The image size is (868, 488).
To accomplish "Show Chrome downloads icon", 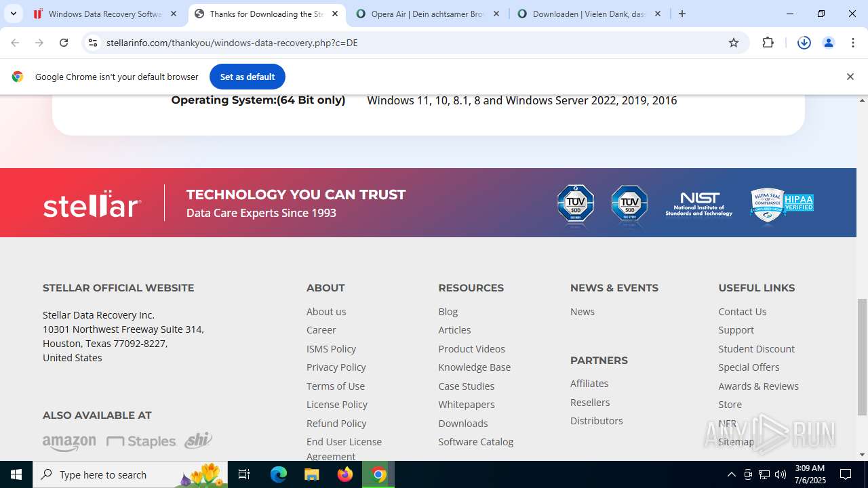I will pos(804,43).
